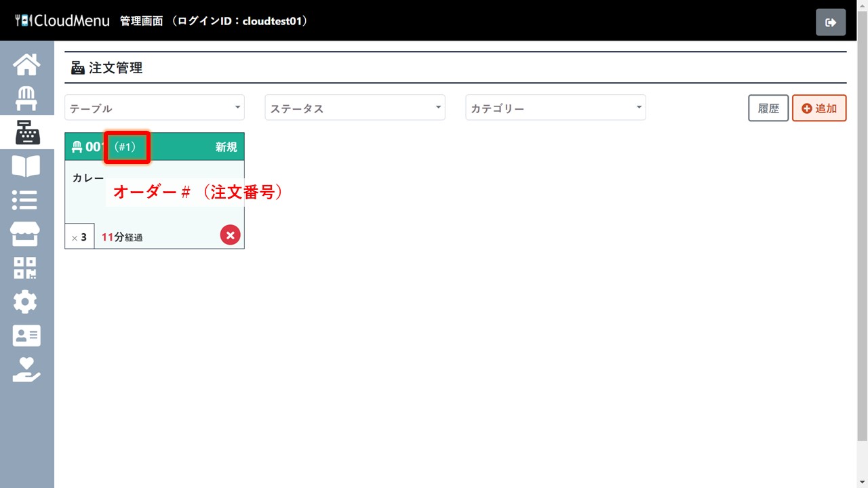Click the × 3 quantity box
868x488 pixels.
[x=79, y=237]
